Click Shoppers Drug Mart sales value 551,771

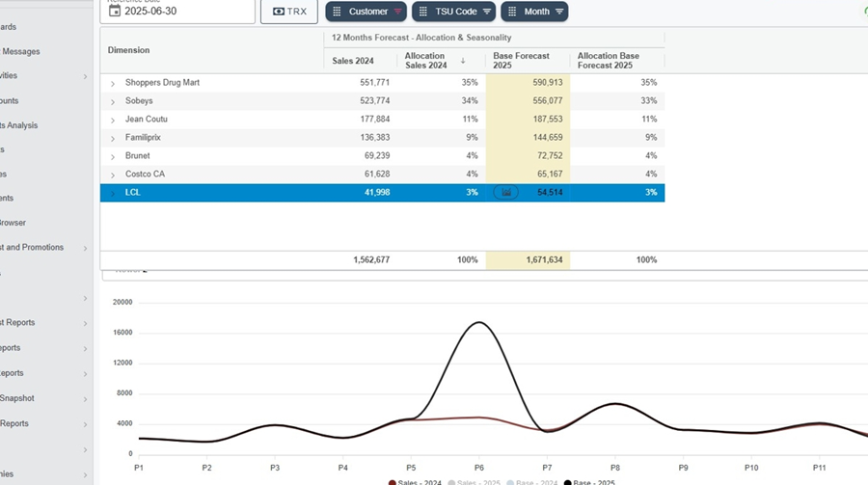[x=375, y=83]
